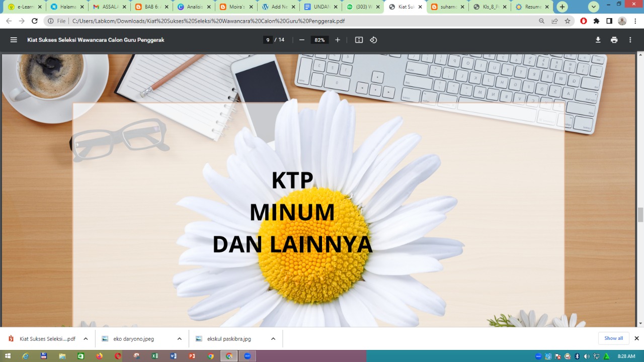
Task: Open the Extensions puzzle icon
Action: pyautogui.click(x=597, y=21)
